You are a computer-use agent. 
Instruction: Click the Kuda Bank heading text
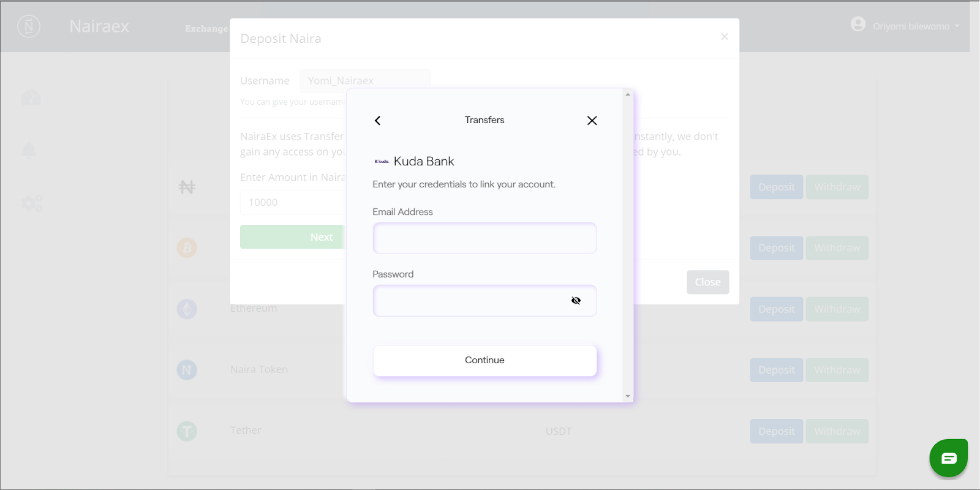[424, 162]
